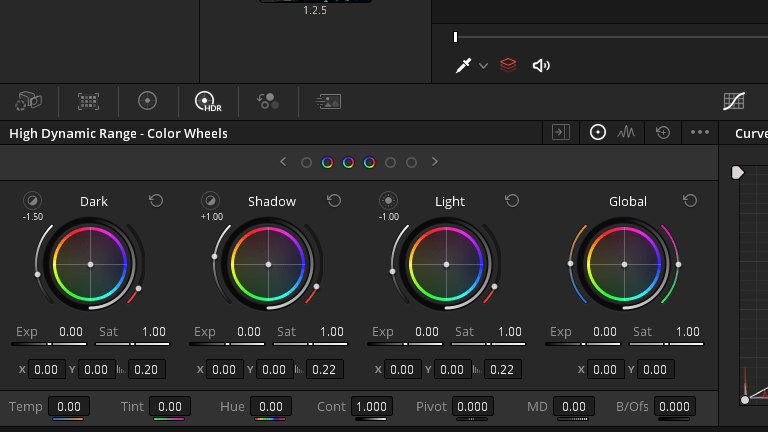The height and width of the screenshot is (432, 768).
Task: Select the first zone page dot
Action: [x=306, y=163]
